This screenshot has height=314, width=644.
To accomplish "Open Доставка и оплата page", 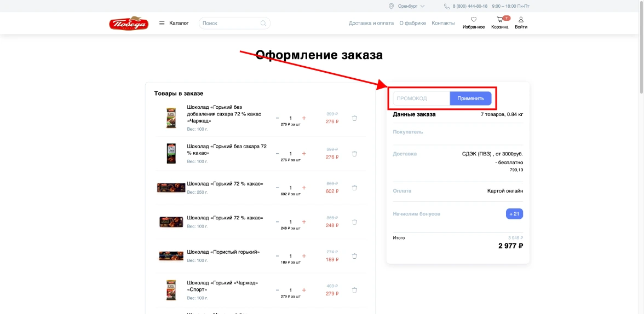I will (x=371, y=23).
